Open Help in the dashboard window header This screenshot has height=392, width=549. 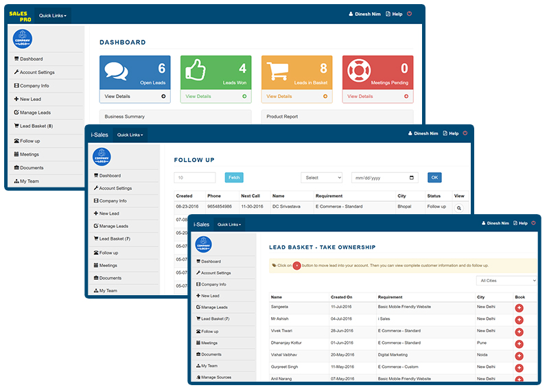[x=394, y=14]
